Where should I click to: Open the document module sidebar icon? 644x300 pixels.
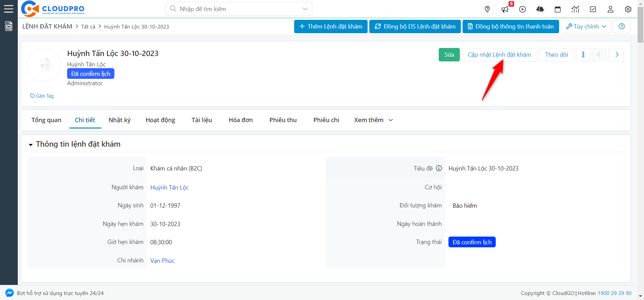coord(9,26)
